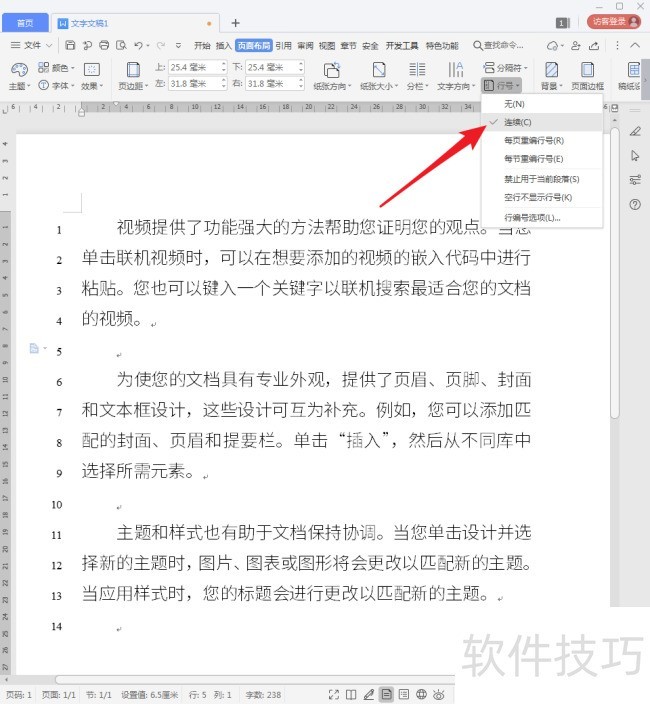The width and height of the screenshot is (650, 704).
Task: Click the 文字方向 text direction icon
Action: coord(456,70)
